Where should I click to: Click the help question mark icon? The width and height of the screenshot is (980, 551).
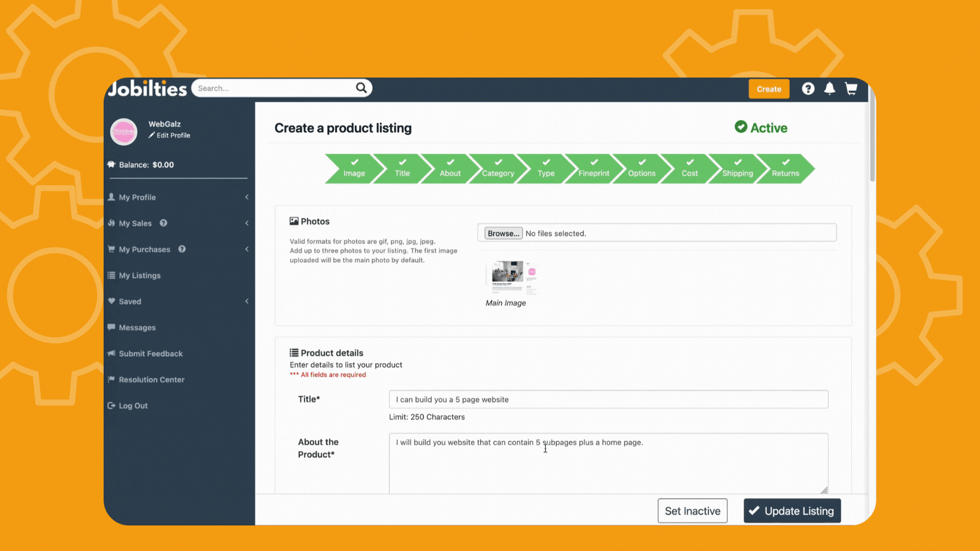(808, 88)
